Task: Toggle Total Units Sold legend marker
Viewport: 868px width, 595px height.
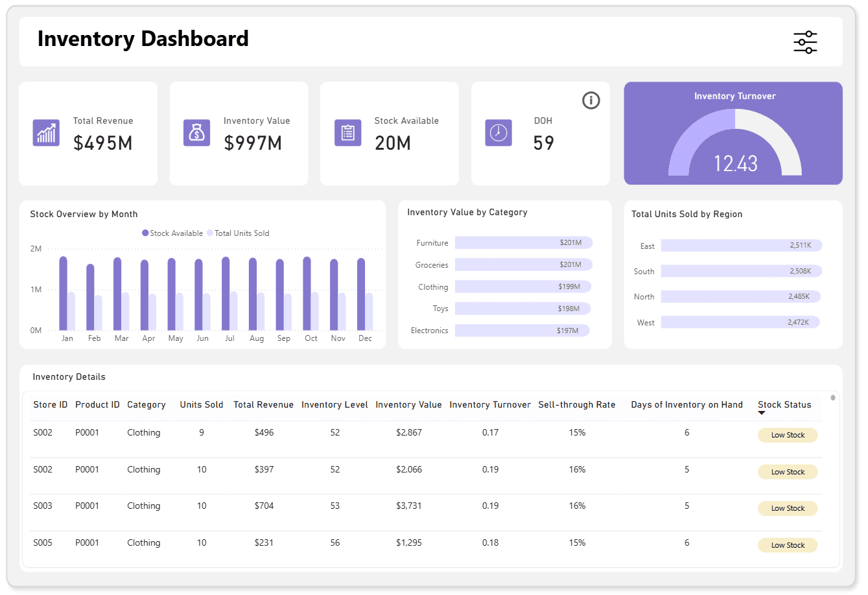Action: coord(210,233)
